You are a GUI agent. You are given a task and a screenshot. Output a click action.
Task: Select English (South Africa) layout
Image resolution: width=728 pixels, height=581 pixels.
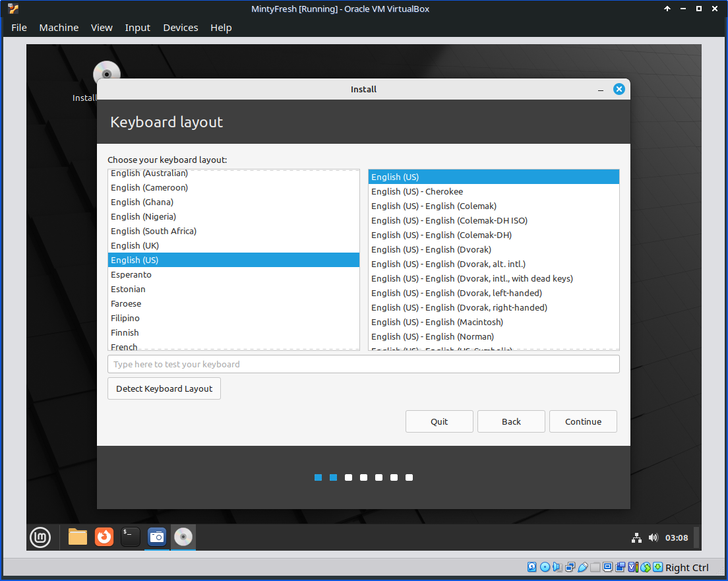tap(233, 231)
